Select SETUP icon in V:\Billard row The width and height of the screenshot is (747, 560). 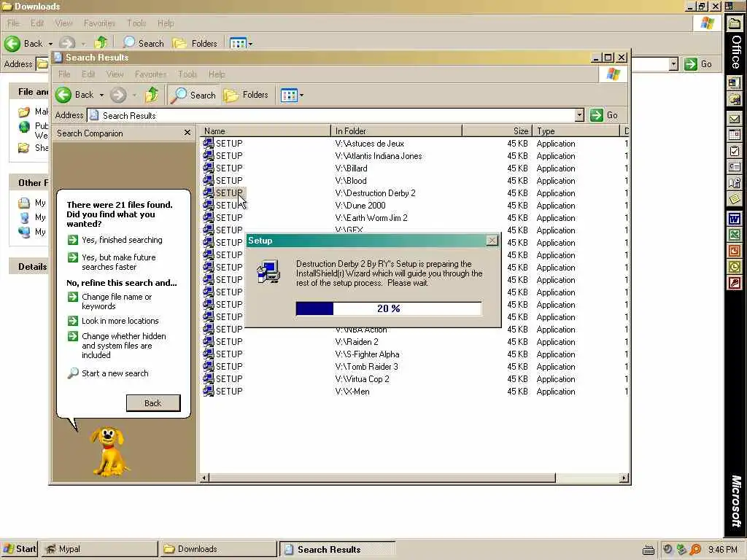pyautogui.click(x=208, y=168)
